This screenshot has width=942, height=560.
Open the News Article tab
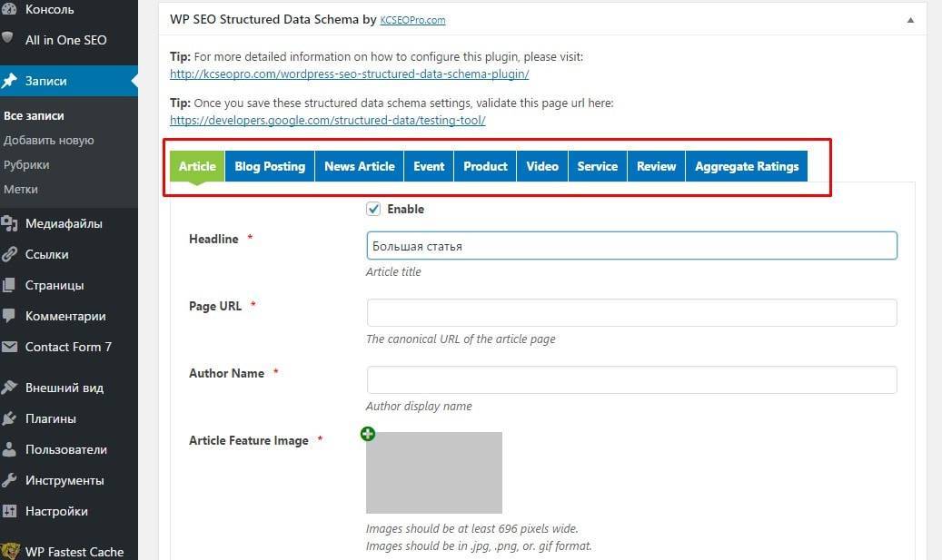coord(359,166)
